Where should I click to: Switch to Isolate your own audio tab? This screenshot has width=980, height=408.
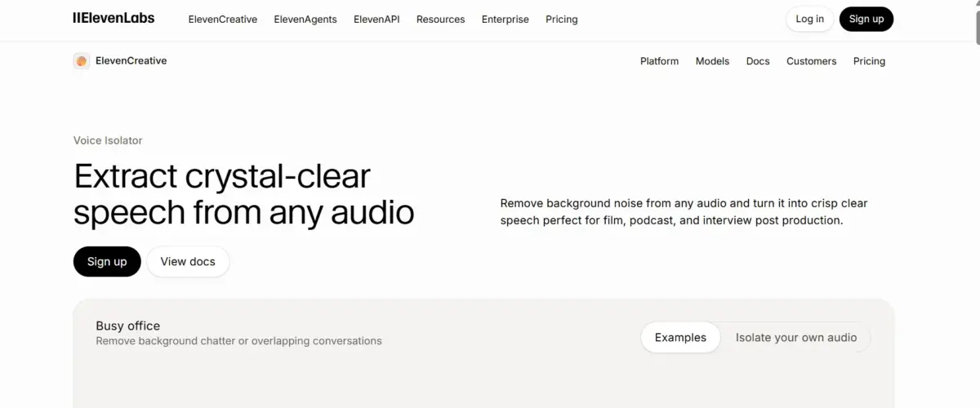tap(796, 338)
